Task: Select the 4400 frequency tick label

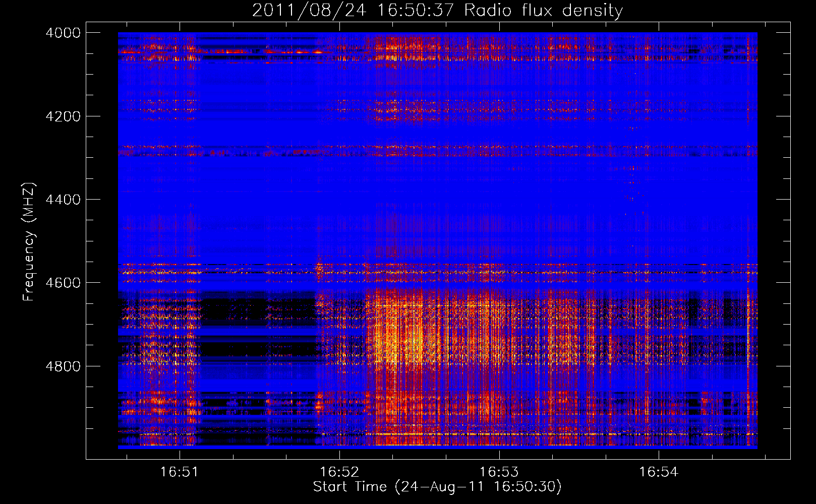Action: pos(63,200)
